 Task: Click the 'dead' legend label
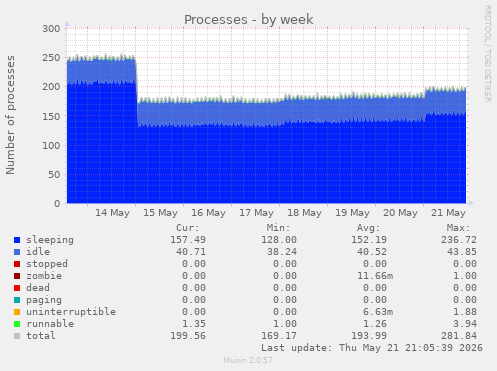point(38,288)
